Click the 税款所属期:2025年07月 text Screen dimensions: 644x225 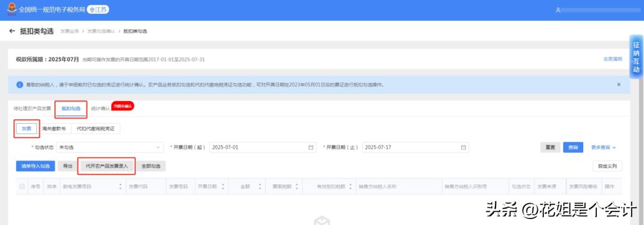pyautogui.click(x=48, y=59)
